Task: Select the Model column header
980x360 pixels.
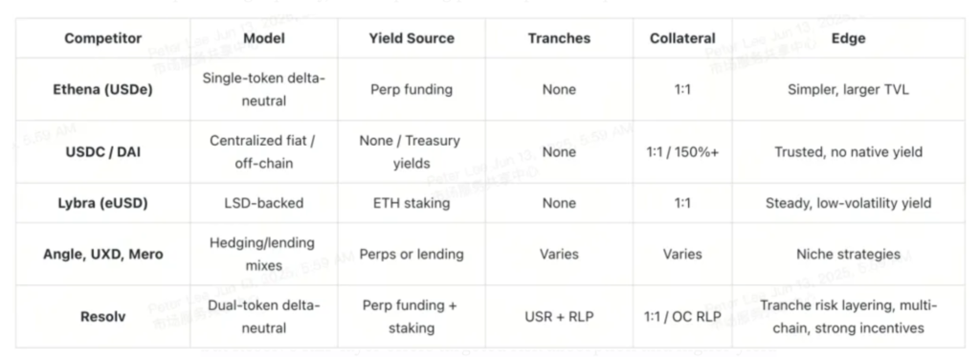Action: click(x=264, y=38)
